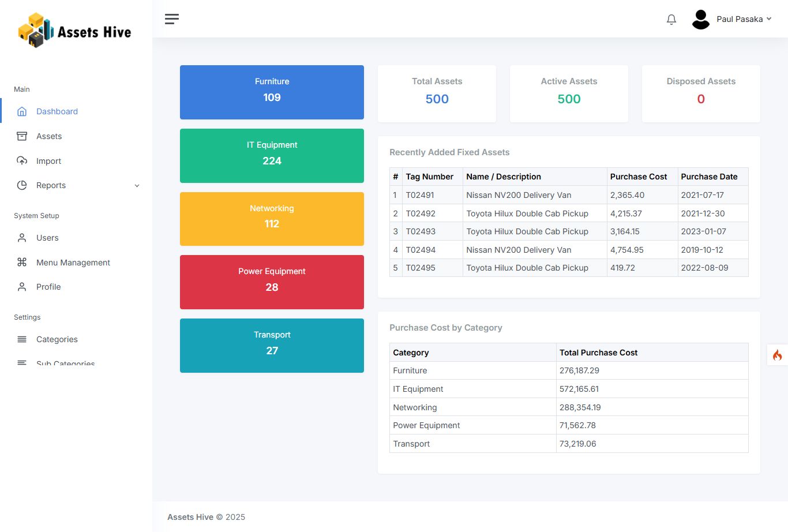This screenshot has width=788, height=532.
Task: Open Users in the sidebar
Action: [x=47, y=238]
